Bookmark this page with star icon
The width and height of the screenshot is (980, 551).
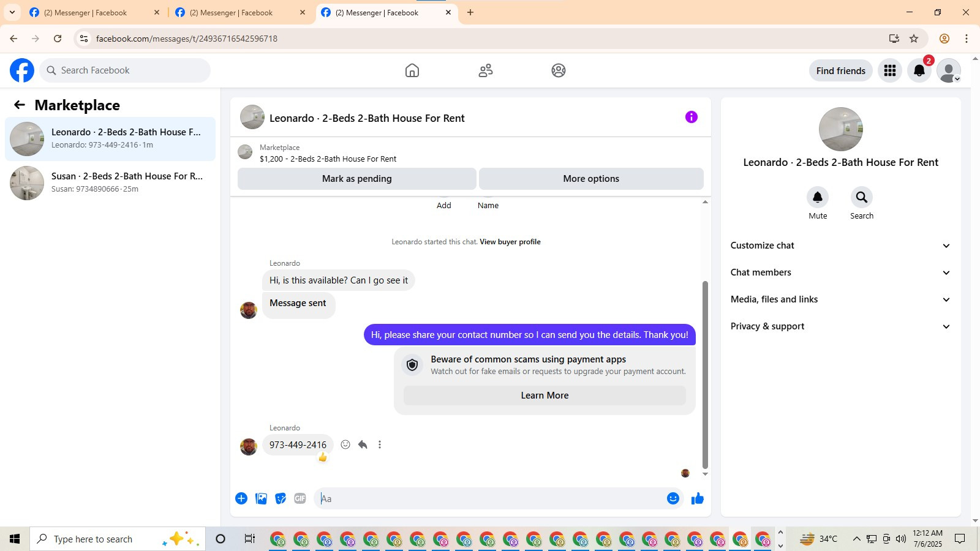(x=914, y=39)
